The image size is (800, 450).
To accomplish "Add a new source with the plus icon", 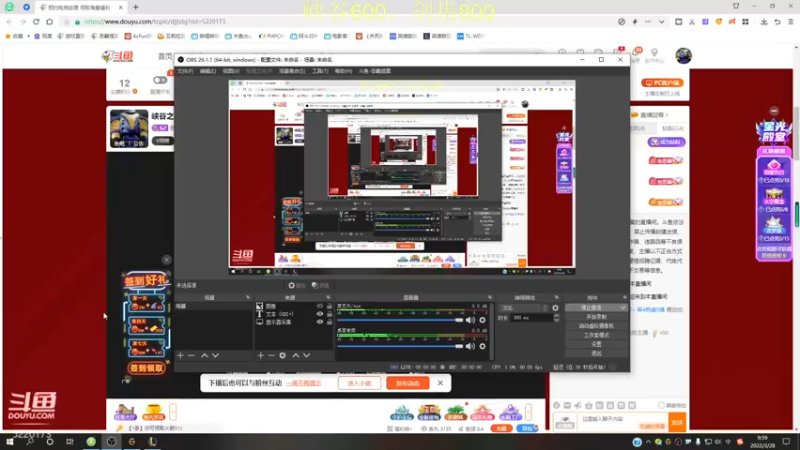I will [261, 356].
